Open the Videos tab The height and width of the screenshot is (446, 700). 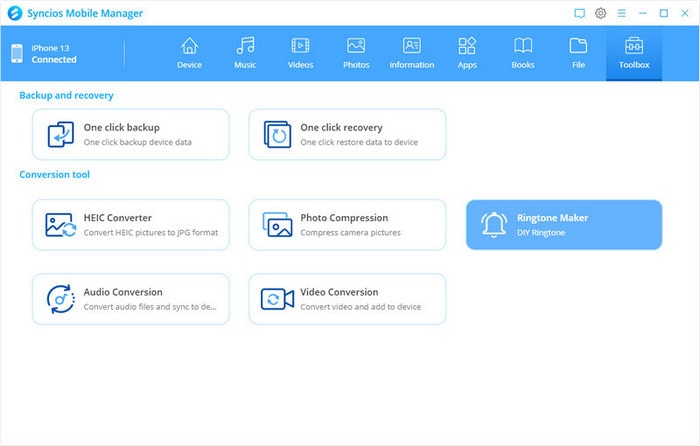click(300, 54)
